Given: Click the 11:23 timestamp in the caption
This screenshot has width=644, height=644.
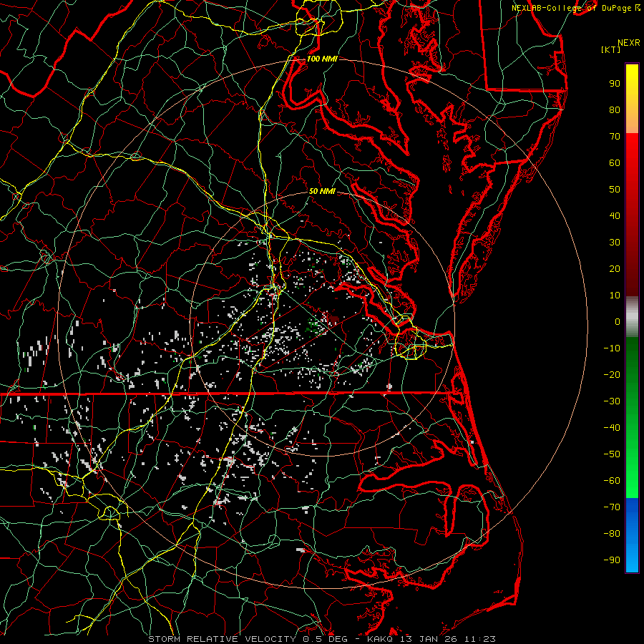Looking at the screenshot, I should tap(479, 639).
